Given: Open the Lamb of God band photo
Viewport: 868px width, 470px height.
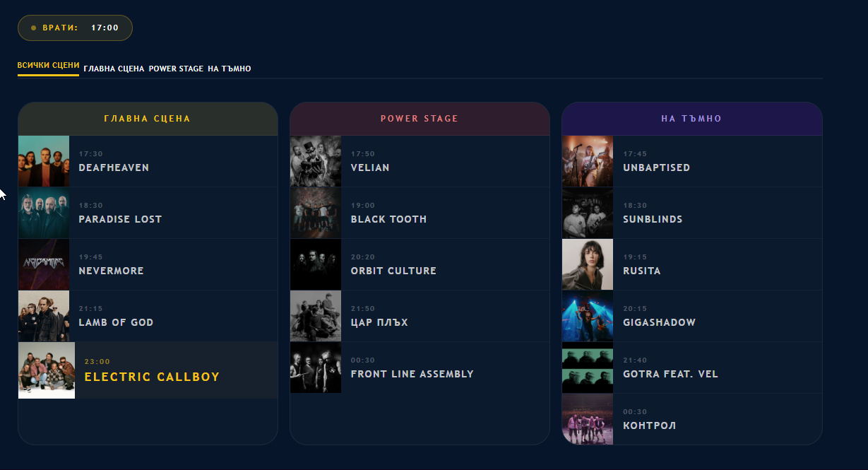Looking at the screenshot, I should [44, 316].
